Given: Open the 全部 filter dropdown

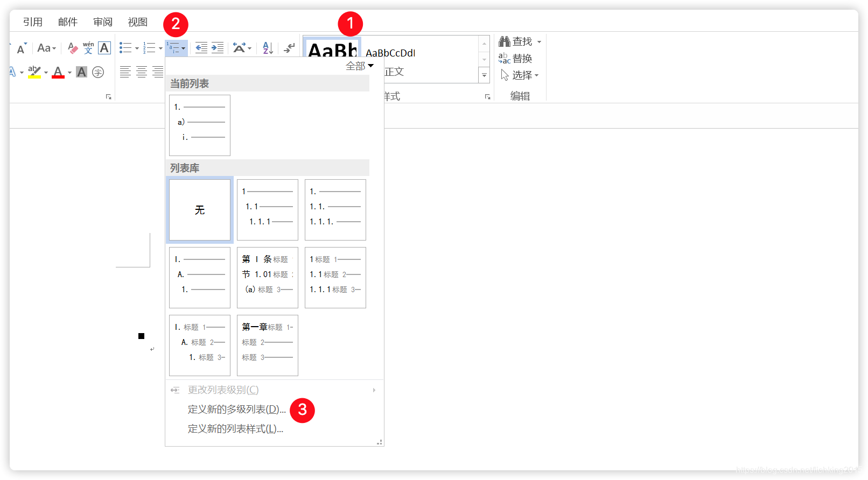Looking at the screenshot, I should tap(360, 66).
